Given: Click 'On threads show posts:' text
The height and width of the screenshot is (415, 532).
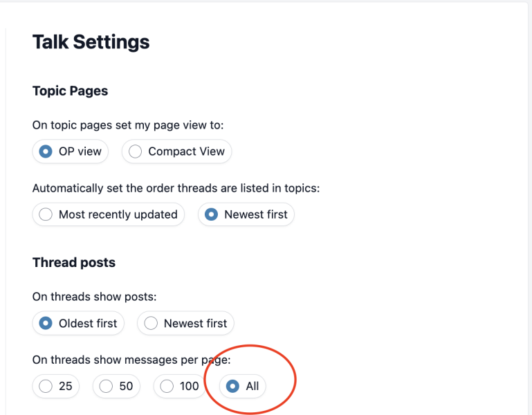Looking at the screenshot, I should pos(95,297).
